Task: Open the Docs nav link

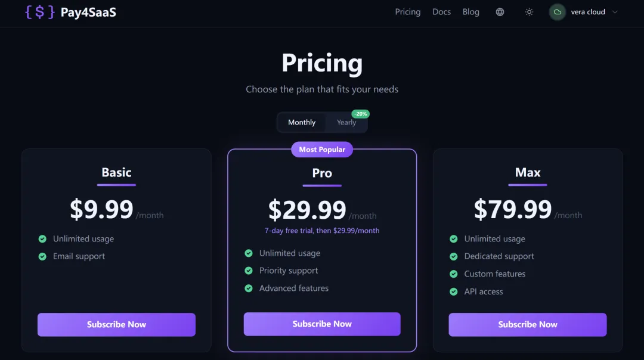Action: coord(441,12)
